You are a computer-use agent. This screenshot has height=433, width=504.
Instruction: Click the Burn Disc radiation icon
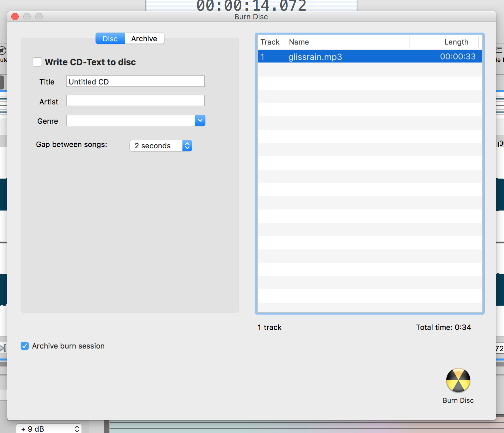(x=458, y=380)
